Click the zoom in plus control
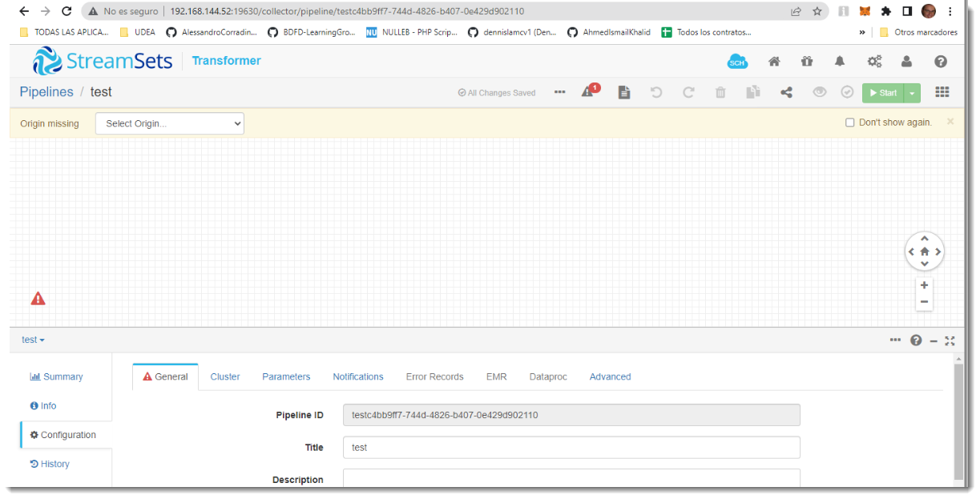 (924, 285)
